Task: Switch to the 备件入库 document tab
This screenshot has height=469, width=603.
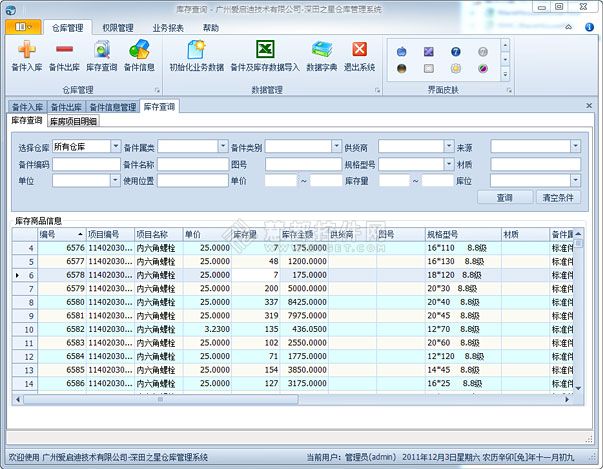Action: pyautogui.click(x=27, y=107)
